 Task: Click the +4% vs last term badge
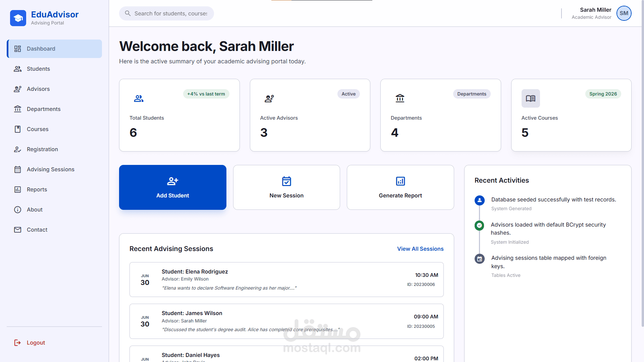tap(206, 94)
